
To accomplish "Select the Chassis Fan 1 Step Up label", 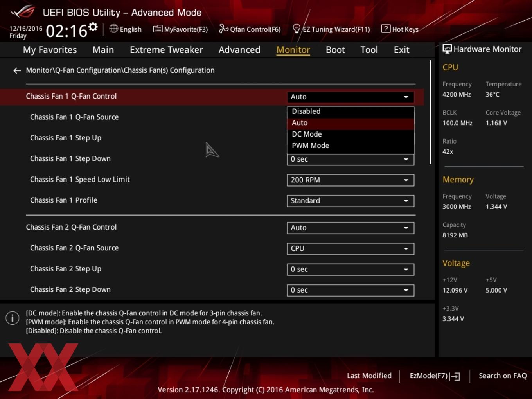I will 66,138.
